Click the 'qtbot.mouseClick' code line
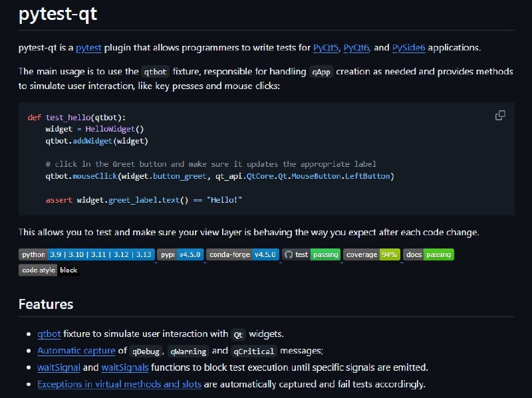532x398 pixels. tap(220, 176)
